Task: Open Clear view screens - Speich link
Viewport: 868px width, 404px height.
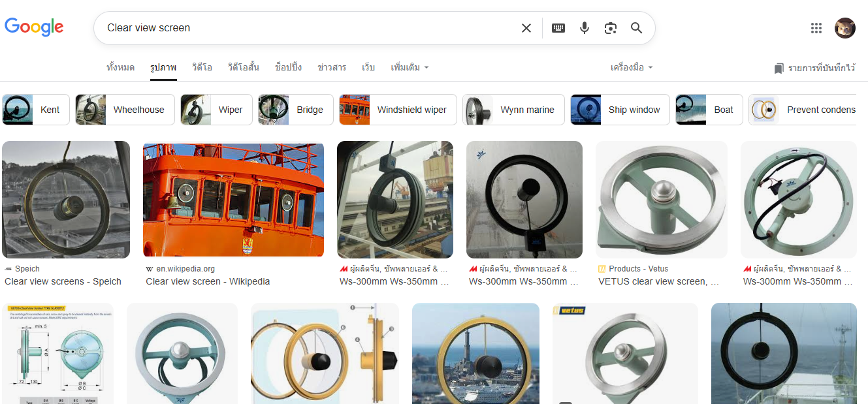Action: coord(63,281)
